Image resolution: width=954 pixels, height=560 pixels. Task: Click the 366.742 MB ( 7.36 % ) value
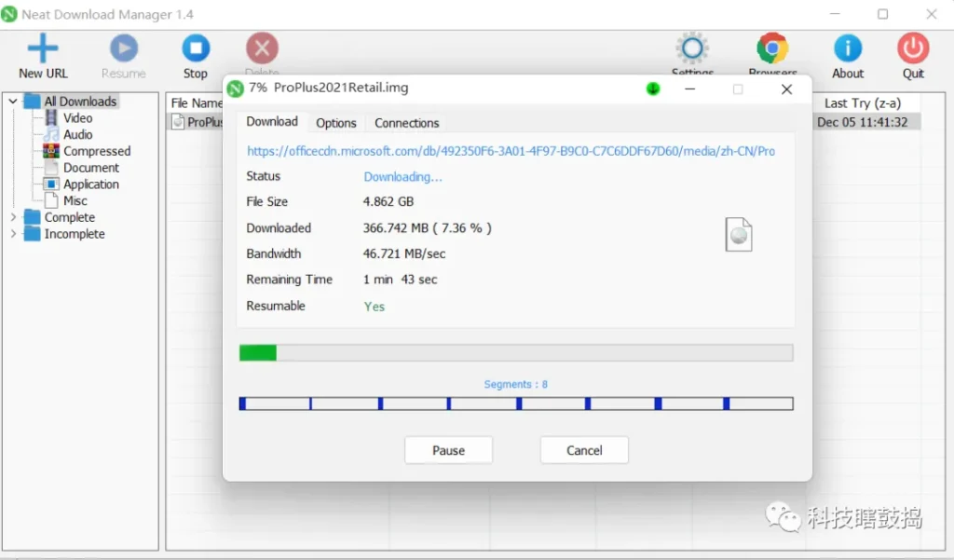coord(427,227)
